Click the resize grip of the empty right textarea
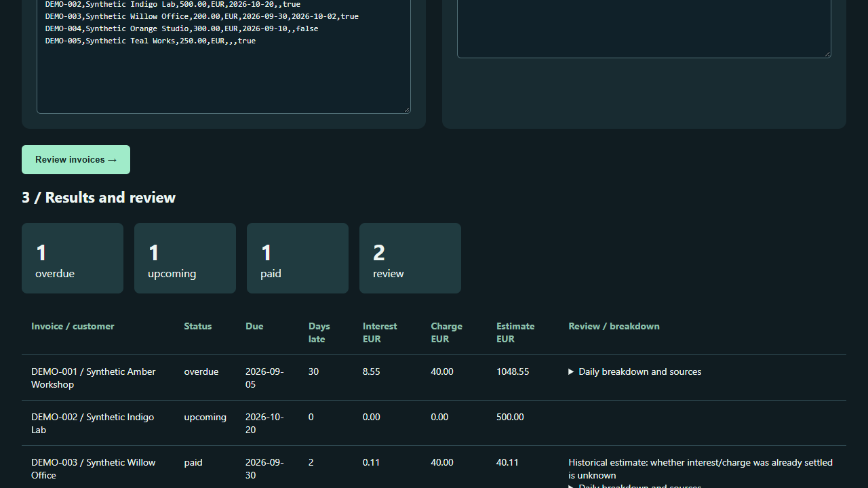The height and width of the screenshot is (488, 868). (x=827, y=54)
